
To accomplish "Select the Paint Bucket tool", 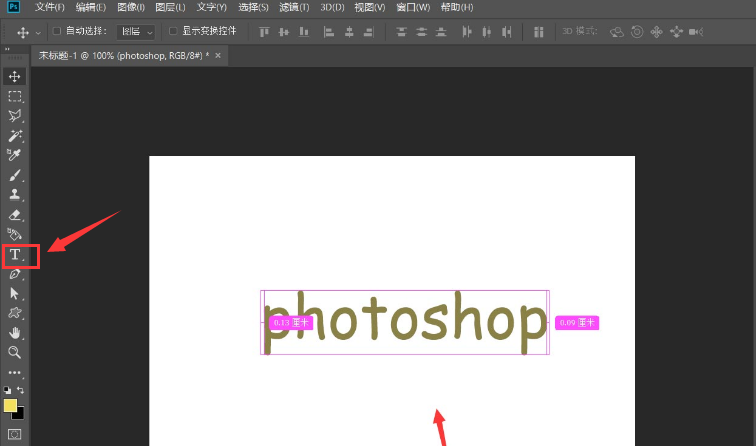I will coord(14,234).
